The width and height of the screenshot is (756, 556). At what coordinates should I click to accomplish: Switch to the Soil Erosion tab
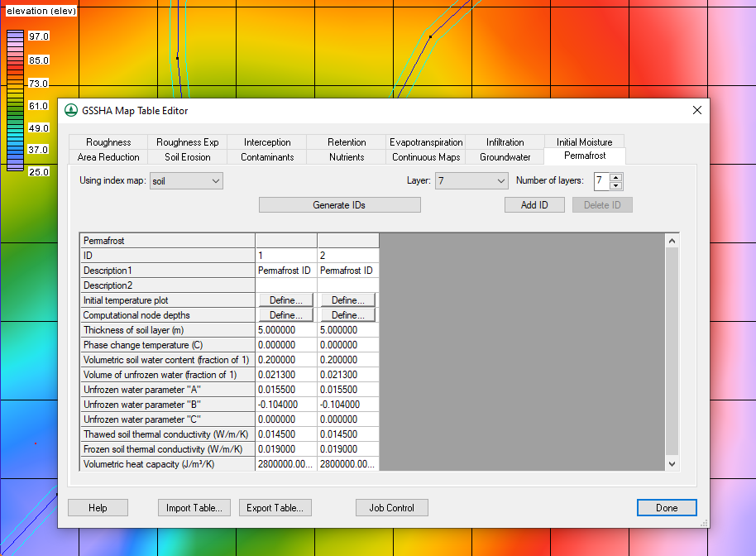click(x=187, y=156)
